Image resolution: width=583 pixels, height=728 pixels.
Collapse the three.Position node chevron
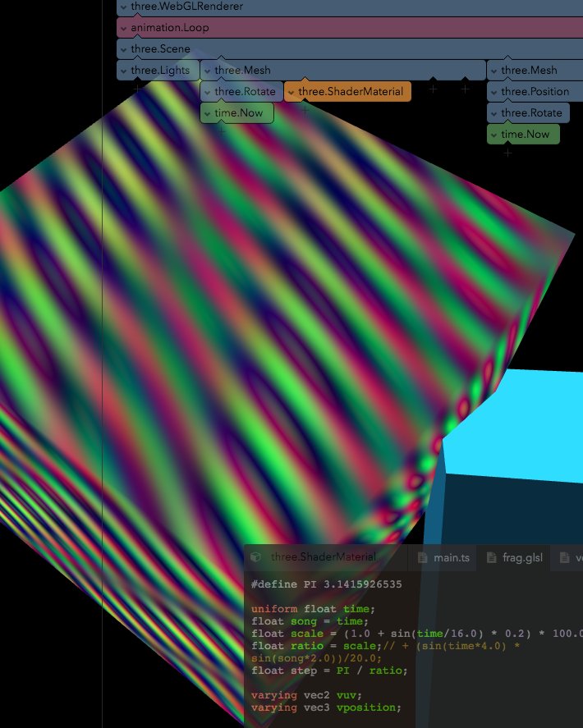[493, 93]
